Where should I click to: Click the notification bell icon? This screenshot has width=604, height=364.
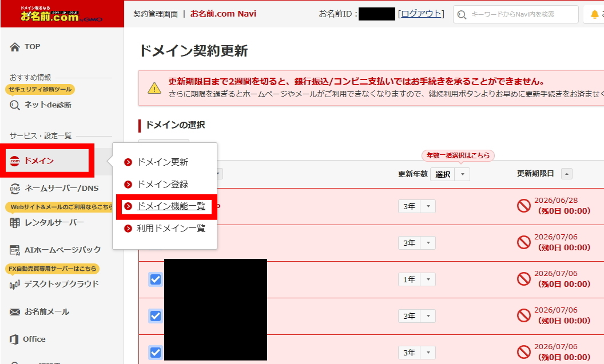pos(594,14)
